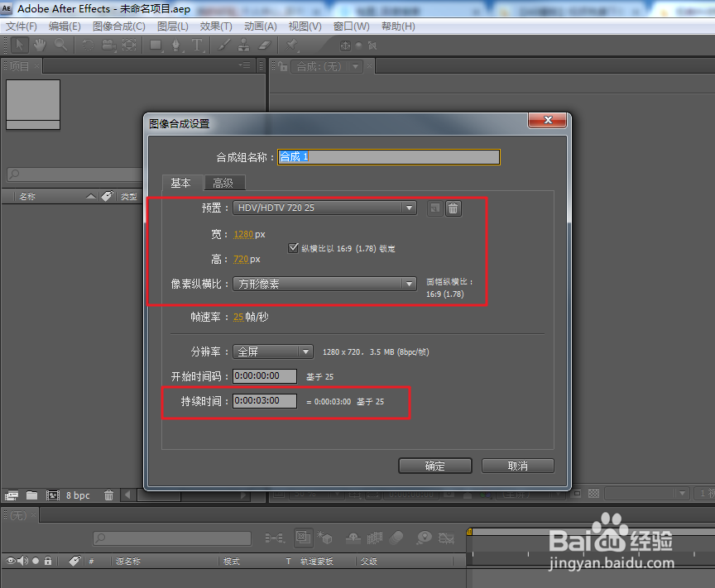Open the 窗口(W) menu

pos(352,26)
